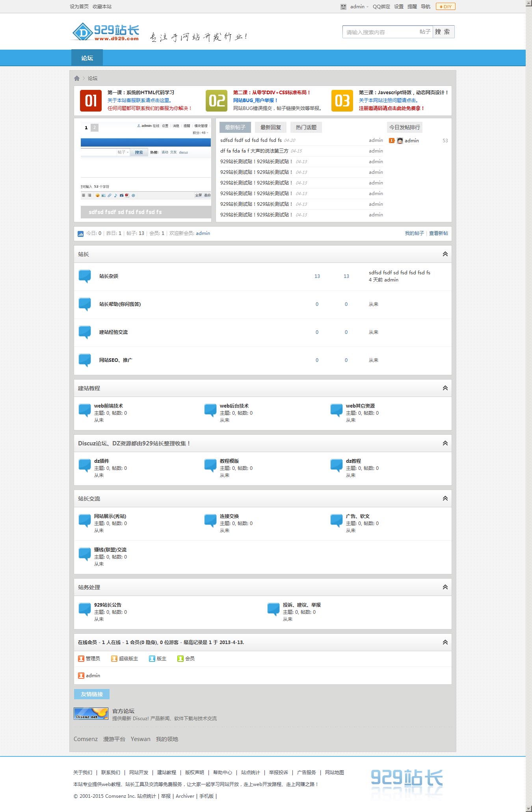
Task: Collapse the Discuz论坛 resources category section
Action: (x=445, y=443)
